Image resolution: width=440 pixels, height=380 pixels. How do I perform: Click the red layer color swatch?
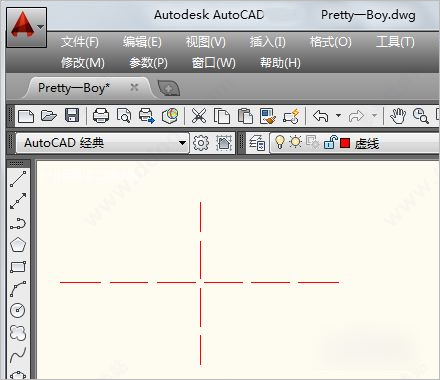(x=345, y=143)
